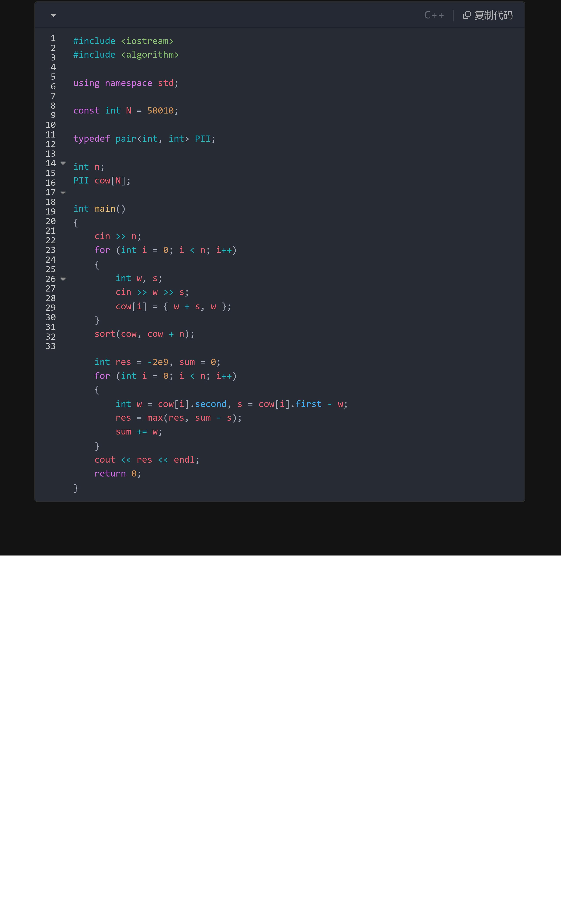Image resolution: width=561 pixels, height=924 pixels.
Task: Fold the code at line 17
Action: tap(63, 193)
